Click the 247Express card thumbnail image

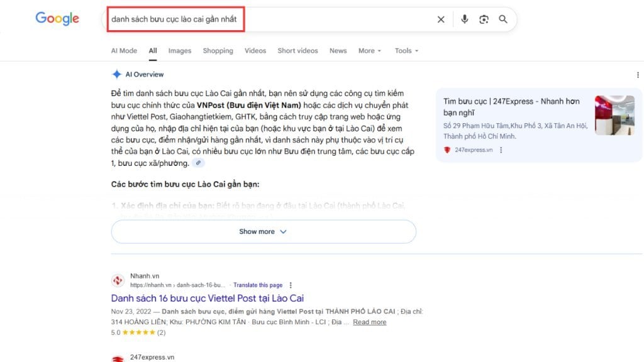click(614, 115)
